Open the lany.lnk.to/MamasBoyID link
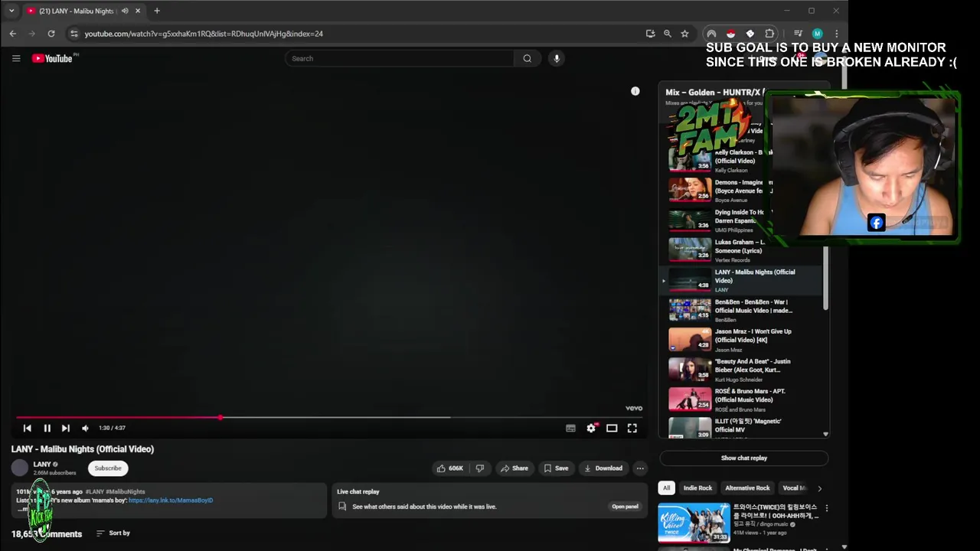Viewport: 980px width, 551px height. point(171,500)
